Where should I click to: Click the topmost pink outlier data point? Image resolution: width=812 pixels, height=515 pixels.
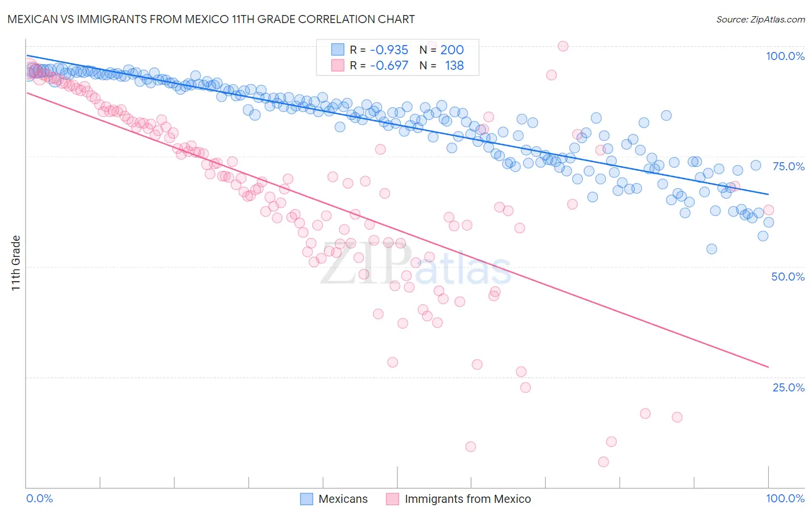[563, 46]
